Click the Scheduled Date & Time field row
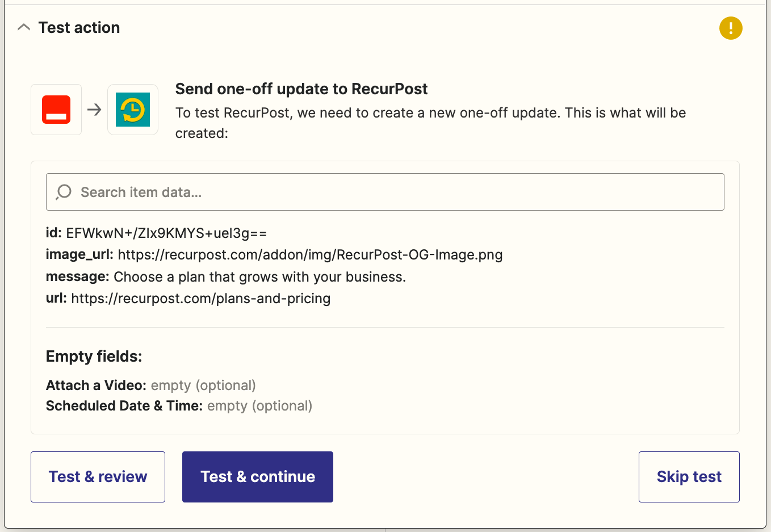 [x=179, y=406]
